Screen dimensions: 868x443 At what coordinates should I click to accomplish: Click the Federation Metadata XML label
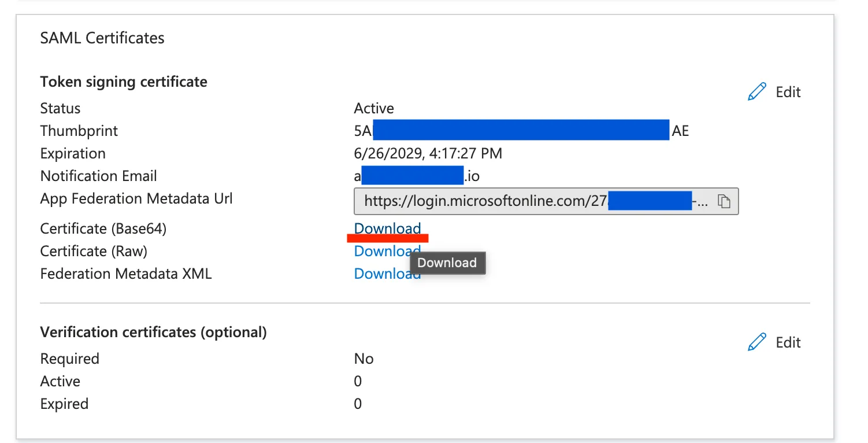click(x=126, y=274)
